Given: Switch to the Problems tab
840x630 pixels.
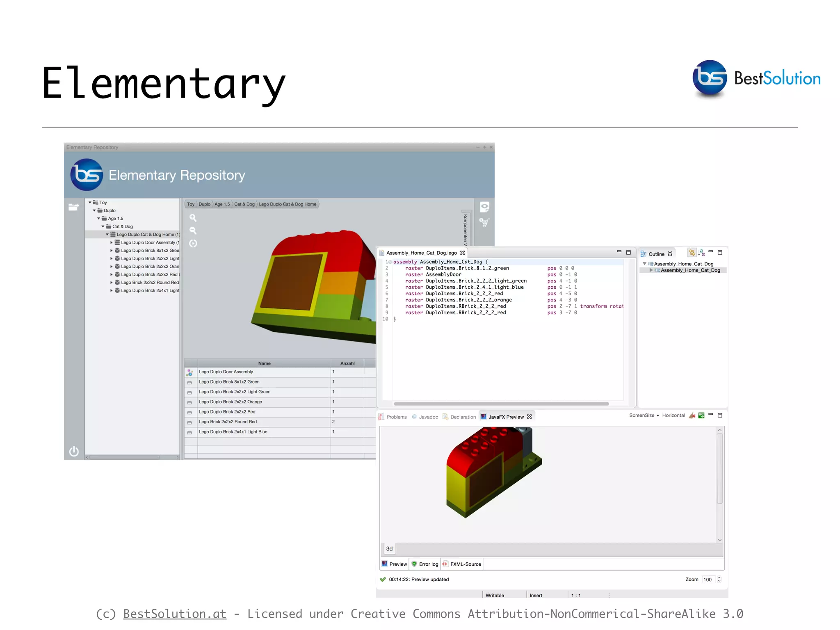Looking at the screenshot, I should click(396, 417).
